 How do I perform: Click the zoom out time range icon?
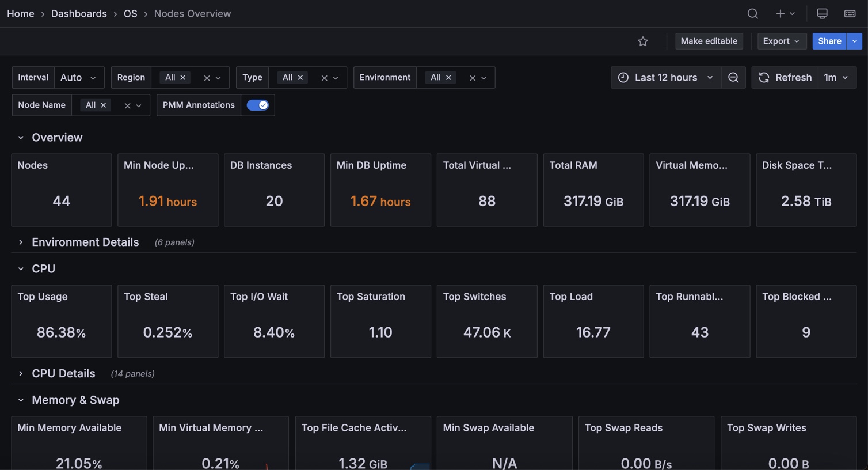tap(733, 77)
